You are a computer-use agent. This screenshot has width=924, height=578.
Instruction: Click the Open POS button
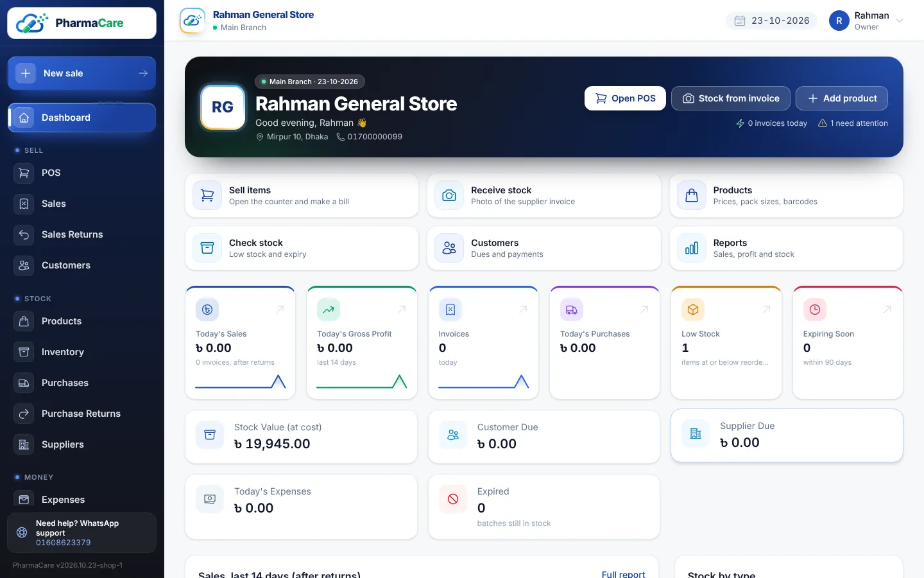coord(625,98)
